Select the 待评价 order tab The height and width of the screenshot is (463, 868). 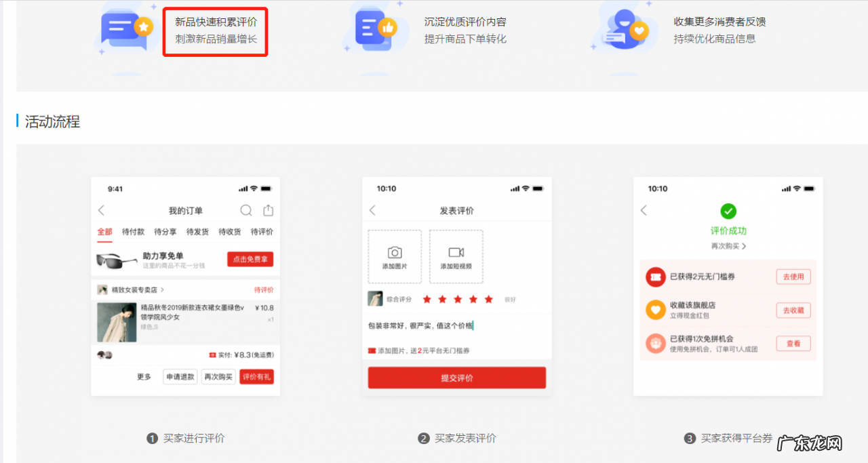click(x=262, y=232)
